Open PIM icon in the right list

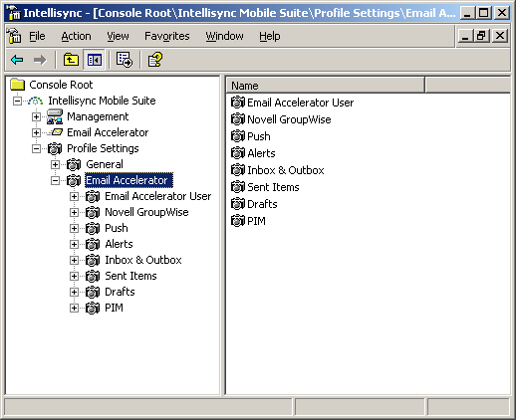[x=238, y=221]
